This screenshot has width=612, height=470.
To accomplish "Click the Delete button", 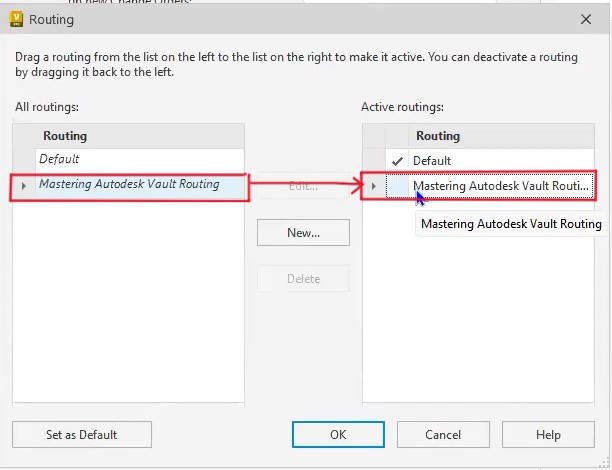I will click(303, 279).
